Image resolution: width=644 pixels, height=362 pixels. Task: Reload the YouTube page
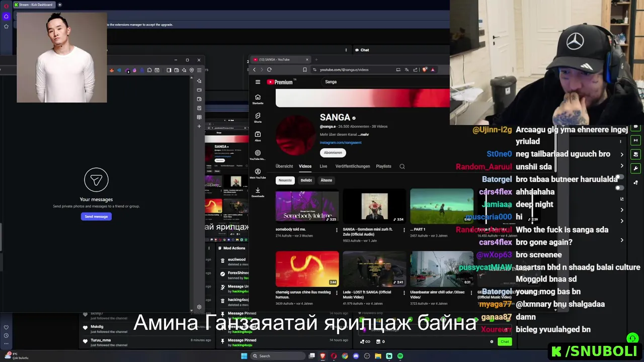click(269, 70)
